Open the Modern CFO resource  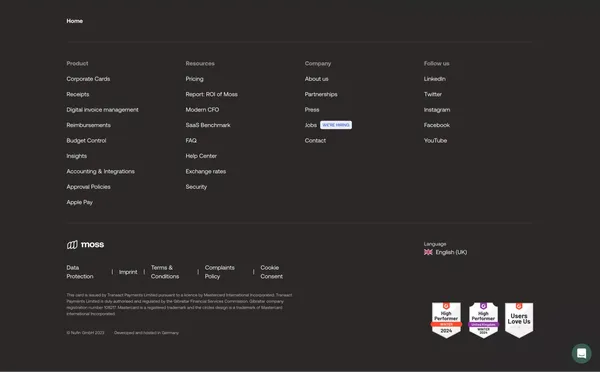click(202, 110)
